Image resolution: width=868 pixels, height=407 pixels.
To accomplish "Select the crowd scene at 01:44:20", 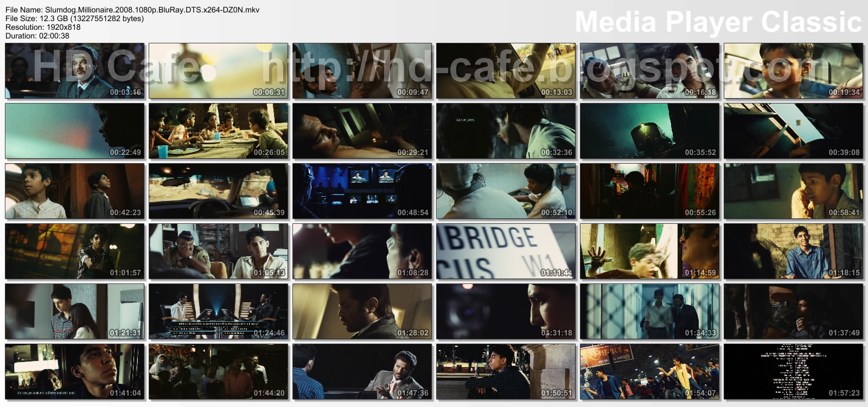I will (219, 372).
